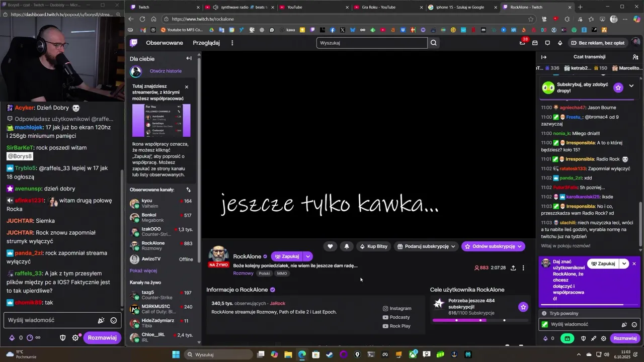644x362 pixels.
Task: Open the user avatar menu in header
Action: tap(636, 43)
